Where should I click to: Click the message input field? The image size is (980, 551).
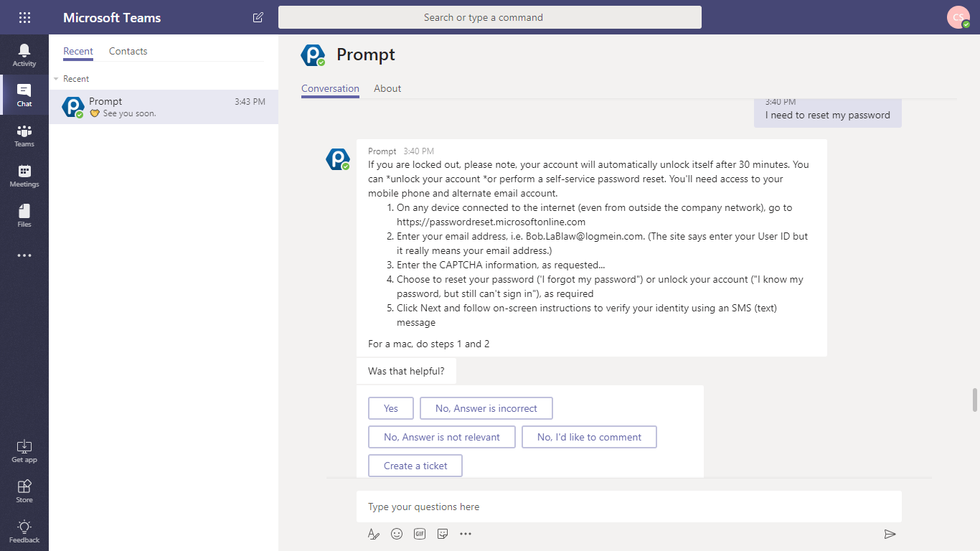[629, 507]
